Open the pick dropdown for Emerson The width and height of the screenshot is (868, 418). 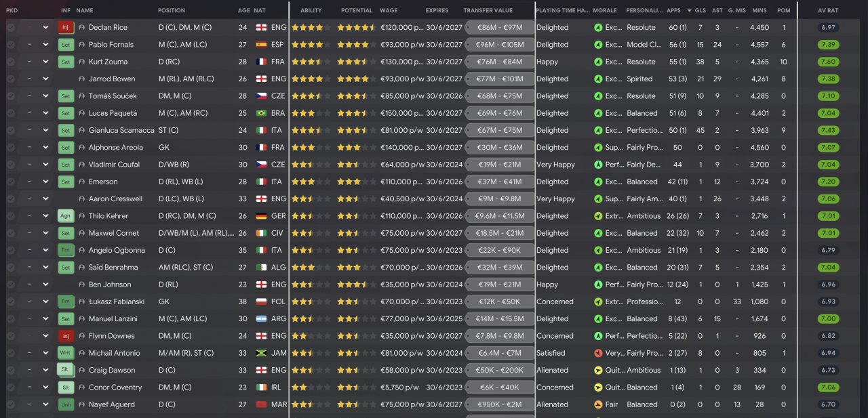pos(45,182)
